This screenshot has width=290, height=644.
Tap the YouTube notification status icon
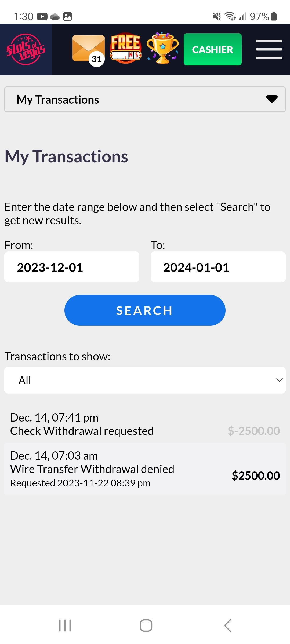click(x=42, y=17)
